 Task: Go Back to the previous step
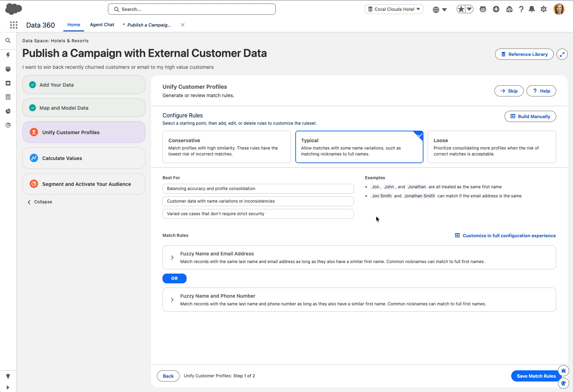pos(168,376)
